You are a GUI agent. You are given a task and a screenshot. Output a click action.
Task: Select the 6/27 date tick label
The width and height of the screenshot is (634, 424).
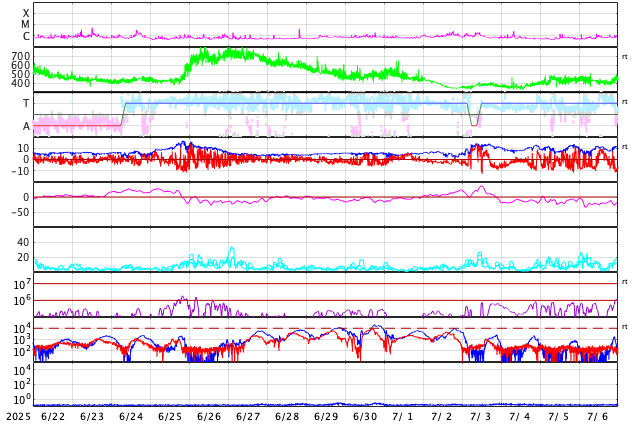point(248,416)
